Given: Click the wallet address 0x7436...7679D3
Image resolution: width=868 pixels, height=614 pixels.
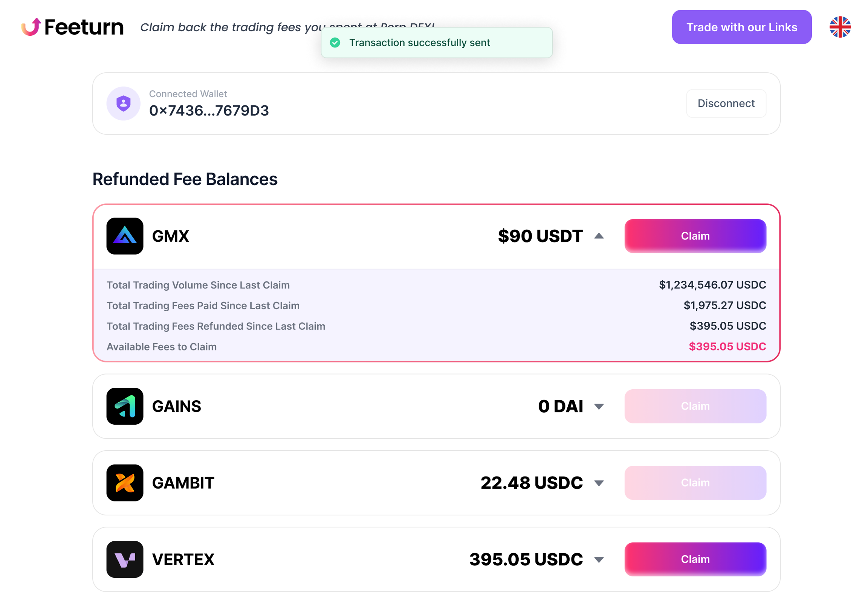Looking at the screenshot, I should pyautogui.click(x=209, y=110).
